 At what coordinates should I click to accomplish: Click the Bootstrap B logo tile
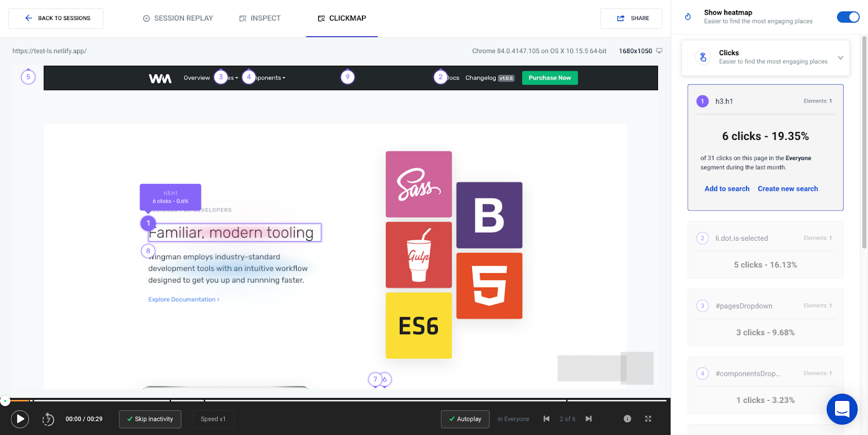coord(489,215)
